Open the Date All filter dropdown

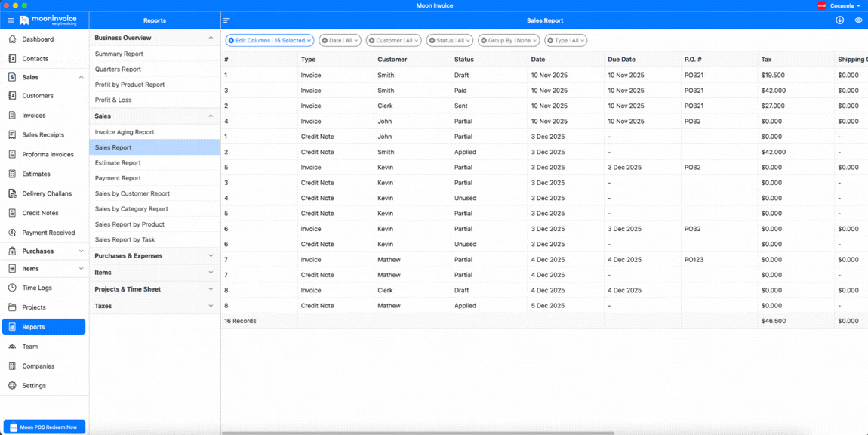(340, 40)
